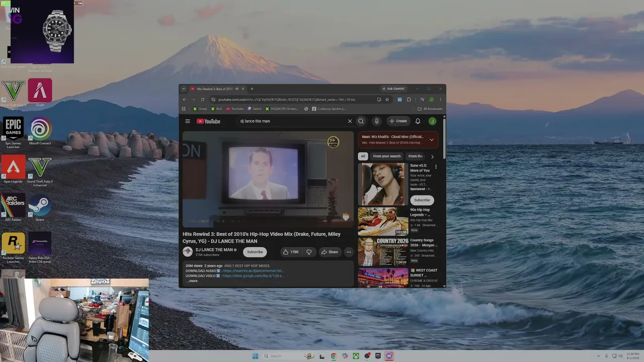Share the Hits Rewind 3 video
644x362 pixels.
[x=330, y=252]
